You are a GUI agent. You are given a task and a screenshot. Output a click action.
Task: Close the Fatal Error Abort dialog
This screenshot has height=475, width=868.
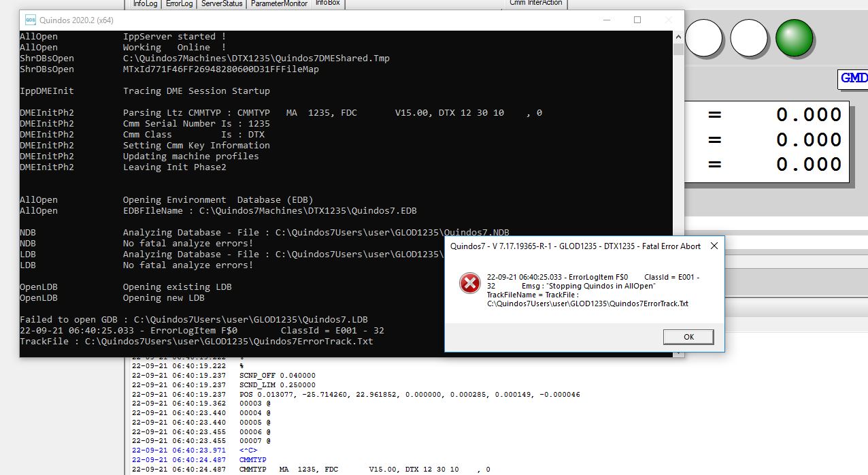pos(714,246)
